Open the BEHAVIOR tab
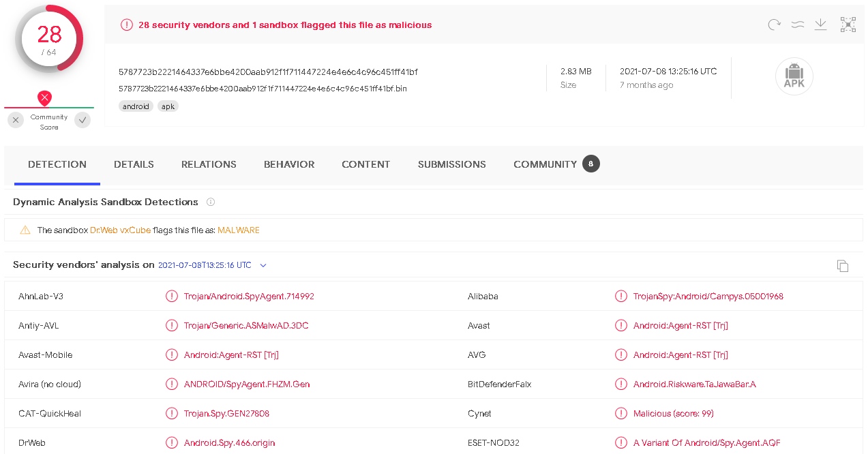Viewport: 868px width, 454px height. 289,164
